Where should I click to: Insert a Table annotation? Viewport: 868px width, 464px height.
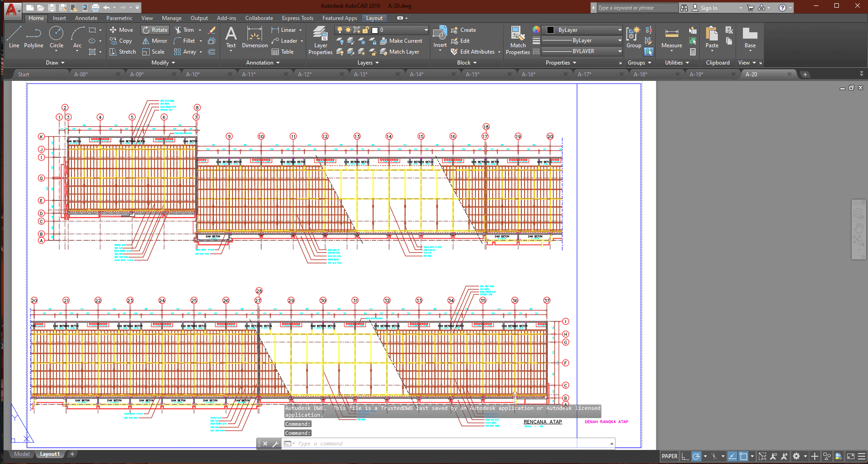click(x=283, y=52)
